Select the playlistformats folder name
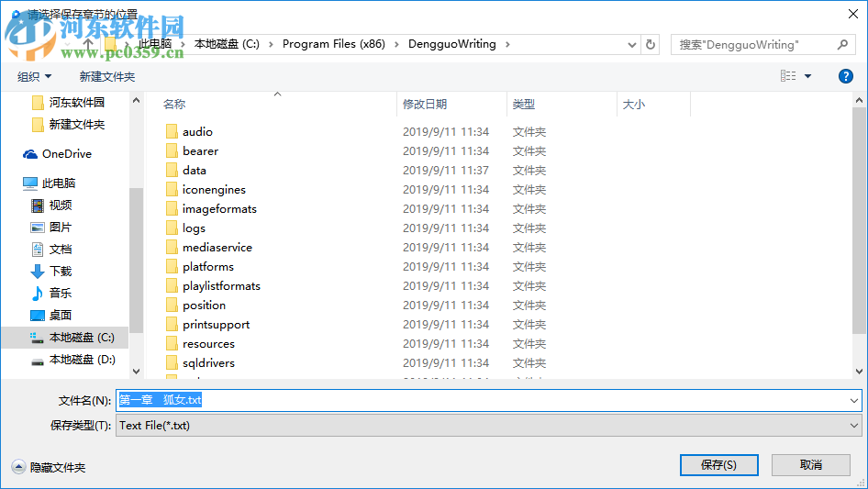 pyautogui.click(x=221, y=285)
